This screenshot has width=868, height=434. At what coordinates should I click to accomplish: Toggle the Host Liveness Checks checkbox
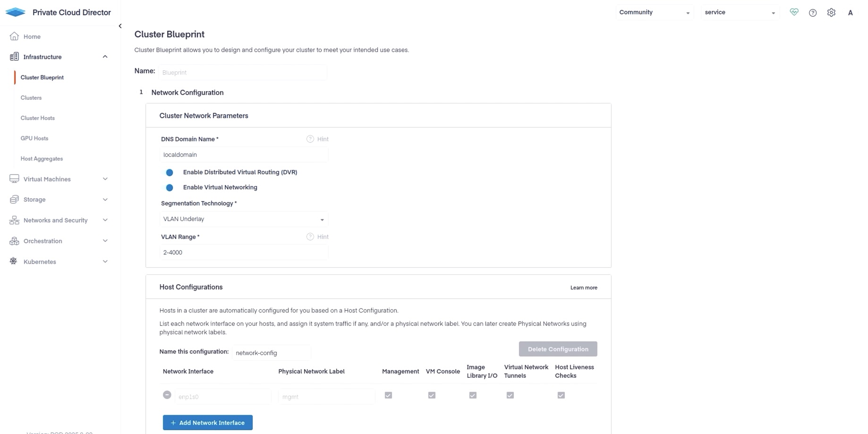pyautogui.click(x=561, y=395)
